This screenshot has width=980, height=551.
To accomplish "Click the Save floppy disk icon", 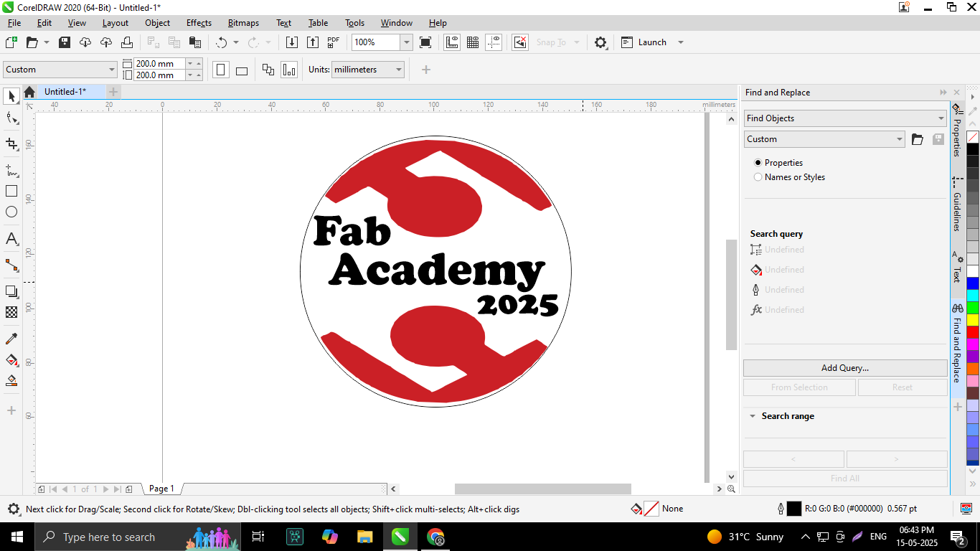I will [65, 42].
